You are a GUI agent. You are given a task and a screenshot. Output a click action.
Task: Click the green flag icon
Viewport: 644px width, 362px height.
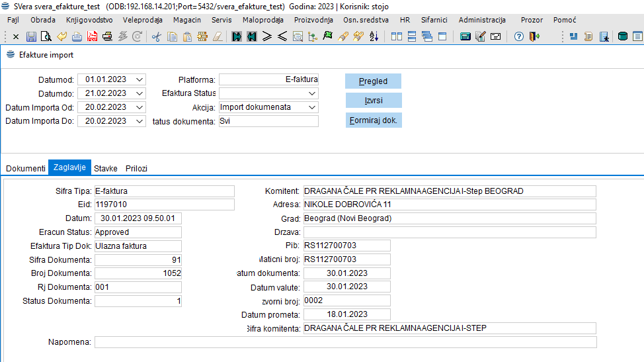tap(327, 37)
